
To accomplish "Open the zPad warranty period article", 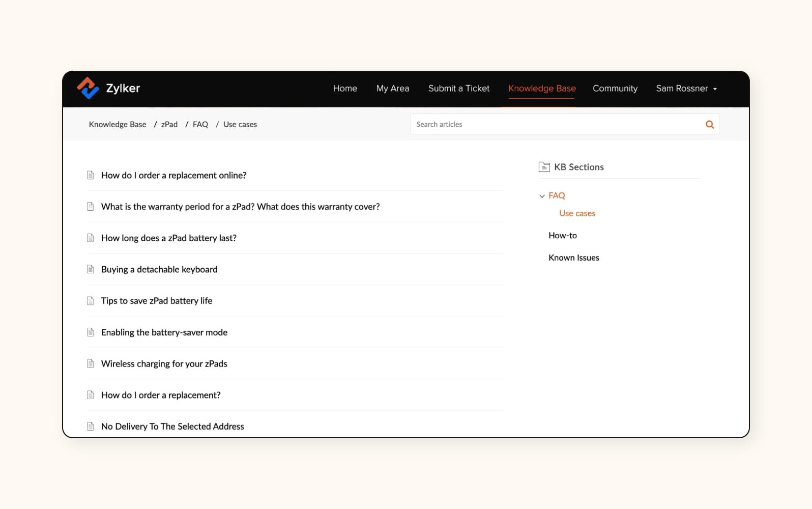I will [240, 207].
